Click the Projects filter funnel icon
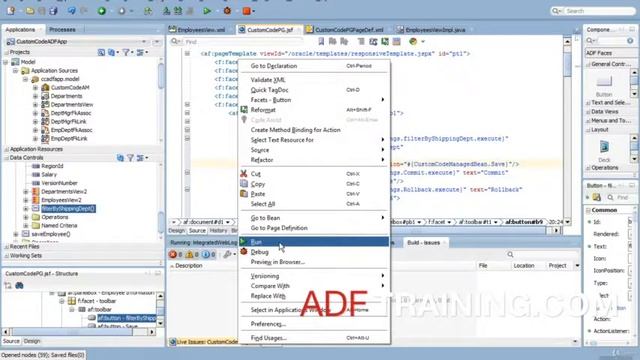This screenshot has height=360, width=640. pos(126,52)
